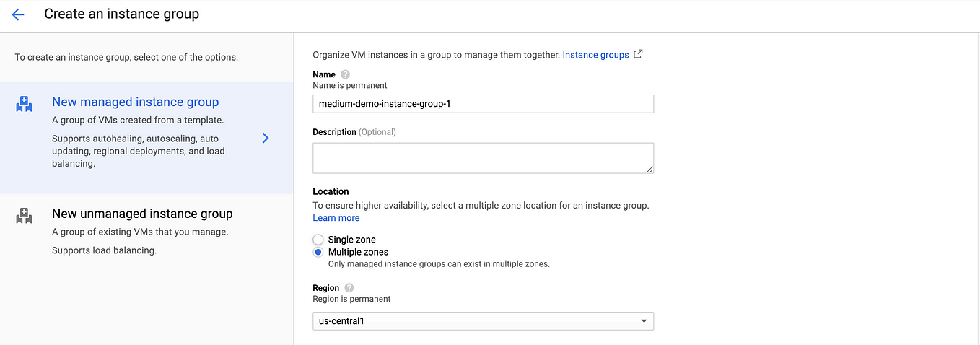This screenshot has width=980, height=345.
Task: Select the Multiple zones radio button
Action: click(318, 253)
